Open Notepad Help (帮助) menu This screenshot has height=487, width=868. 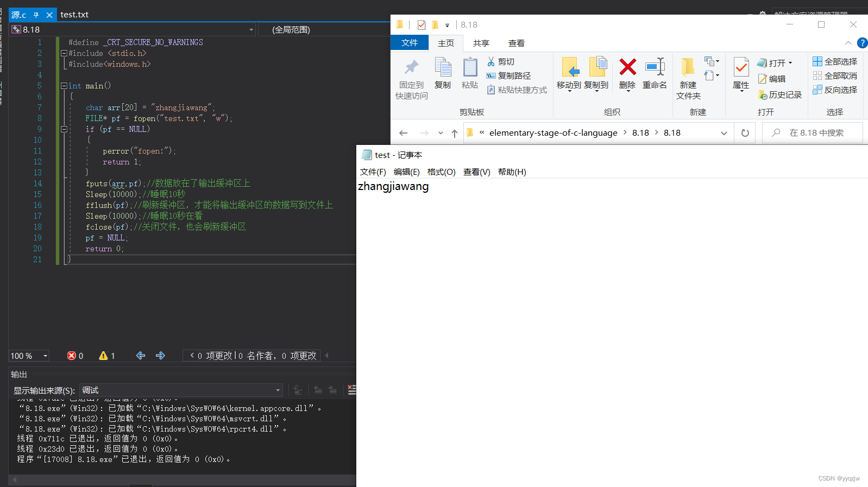coord(512,172)
